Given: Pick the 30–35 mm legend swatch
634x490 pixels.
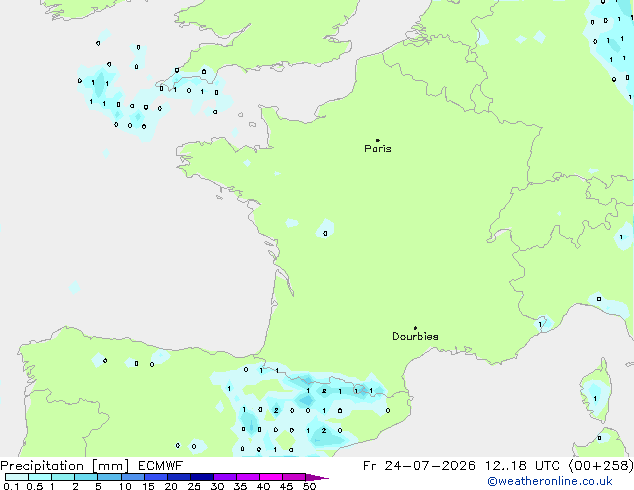Looking at the screenshot, I should pyautogui.click(x=224, y=477).
